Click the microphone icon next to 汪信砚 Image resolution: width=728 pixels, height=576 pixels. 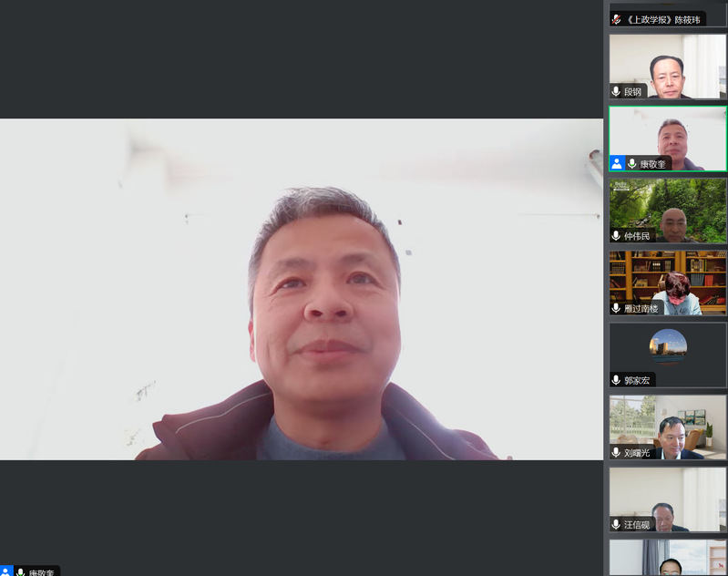point(617,524)
